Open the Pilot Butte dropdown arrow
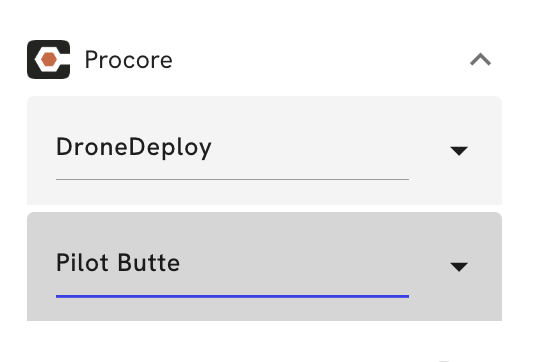 tap(459, 267)
